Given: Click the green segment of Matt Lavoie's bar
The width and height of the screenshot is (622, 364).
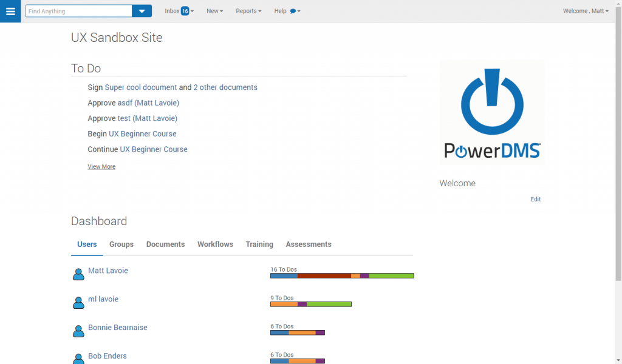Looking at the screenshot, I should point(392,275).
